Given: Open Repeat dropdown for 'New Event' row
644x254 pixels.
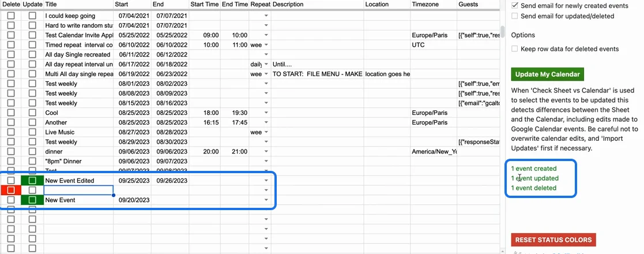Looking at the screenshot, I should [266, 200].
